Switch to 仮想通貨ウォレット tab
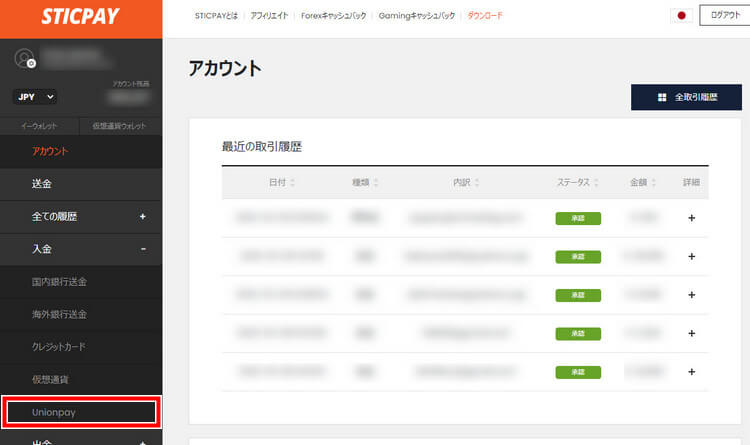 coord(120,126)
